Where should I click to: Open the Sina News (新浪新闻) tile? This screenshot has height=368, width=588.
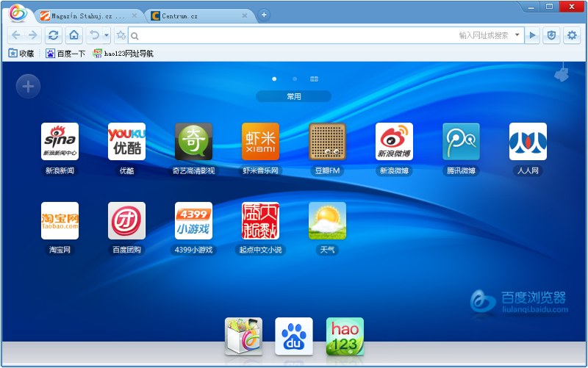[x=60, y=142]
